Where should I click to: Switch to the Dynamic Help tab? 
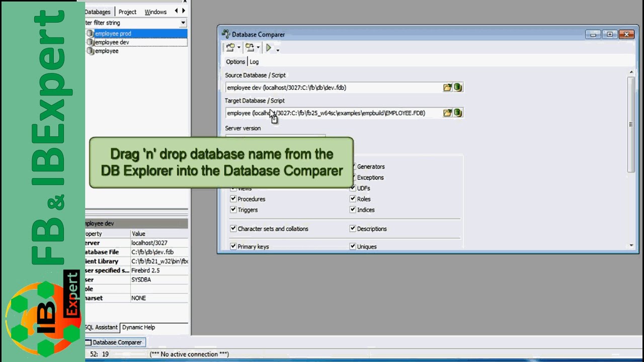click(138, 327)
